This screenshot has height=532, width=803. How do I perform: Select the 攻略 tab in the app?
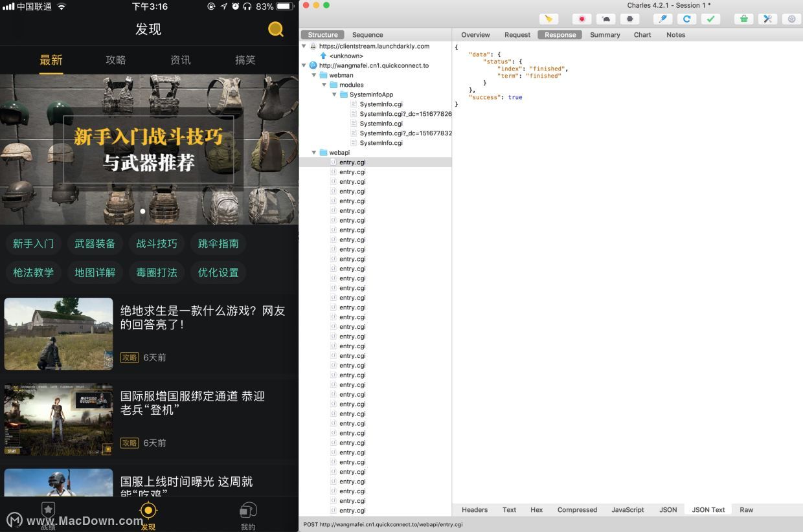[116, 60]
